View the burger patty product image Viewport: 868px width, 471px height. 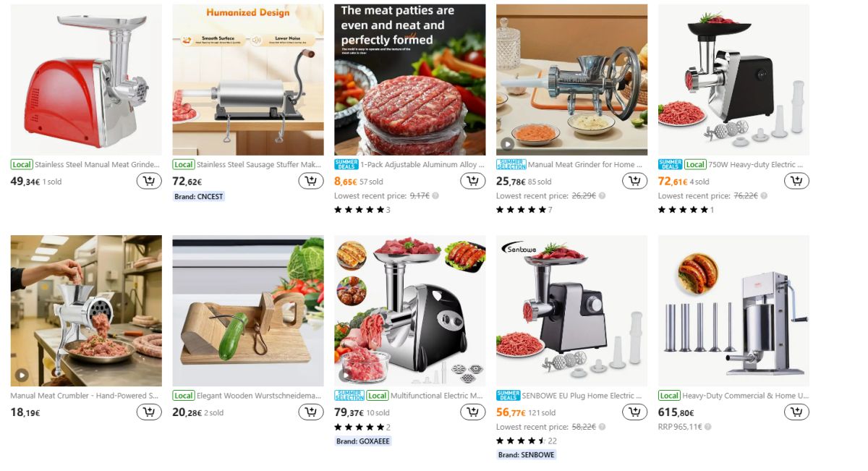click(x=410, y=80)
